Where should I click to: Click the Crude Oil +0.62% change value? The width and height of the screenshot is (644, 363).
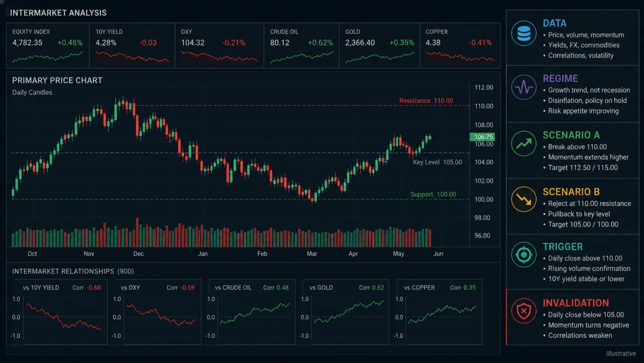(320, 43)
